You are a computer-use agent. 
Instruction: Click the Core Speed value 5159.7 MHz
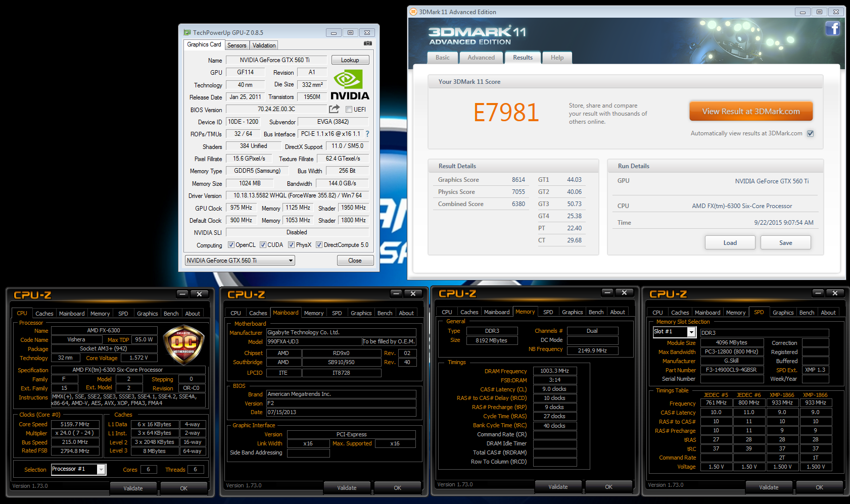[75, 424]
